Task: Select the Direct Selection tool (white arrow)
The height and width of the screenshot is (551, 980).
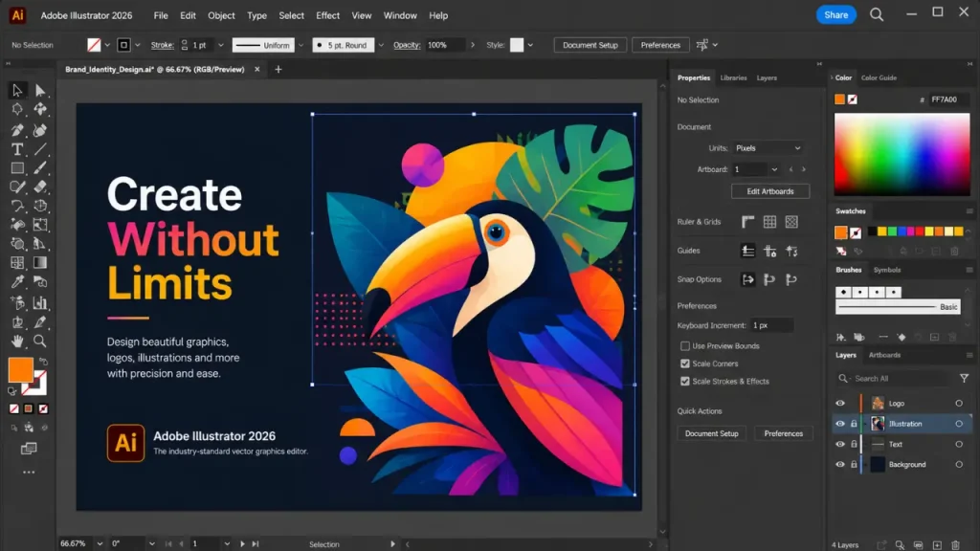Action: [40, 91]
